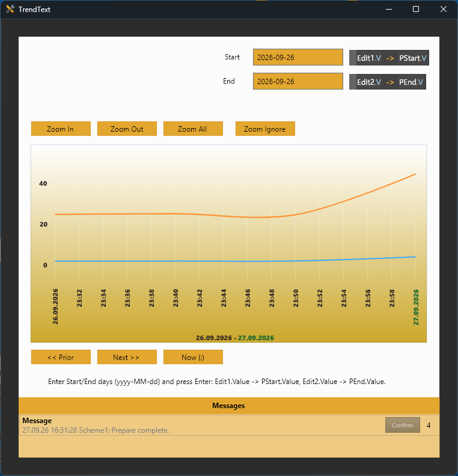This screenshot has height=476, width=458.
Task: Click the Zoom All button
Action: 193,129
